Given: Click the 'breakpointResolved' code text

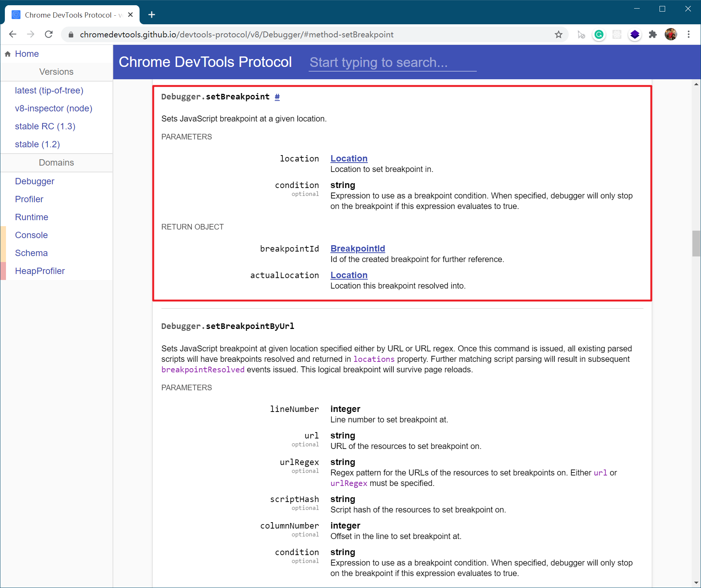Looking at the screenshot, I should pos(203,370).
